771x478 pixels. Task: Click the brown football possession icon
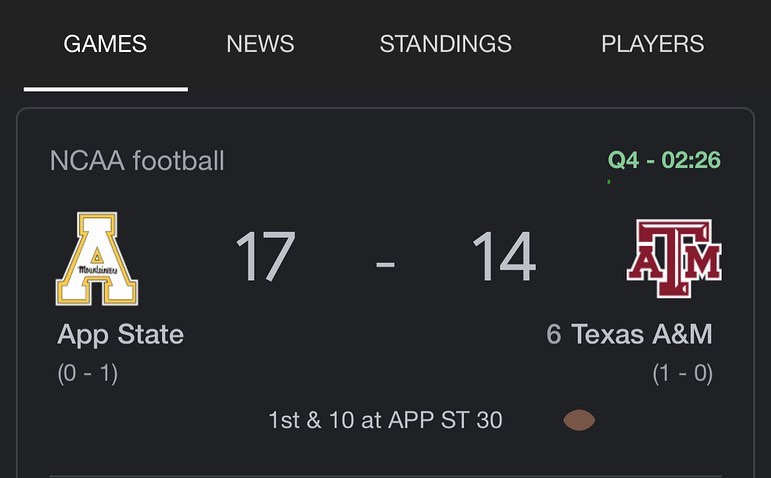pos(579,420)
